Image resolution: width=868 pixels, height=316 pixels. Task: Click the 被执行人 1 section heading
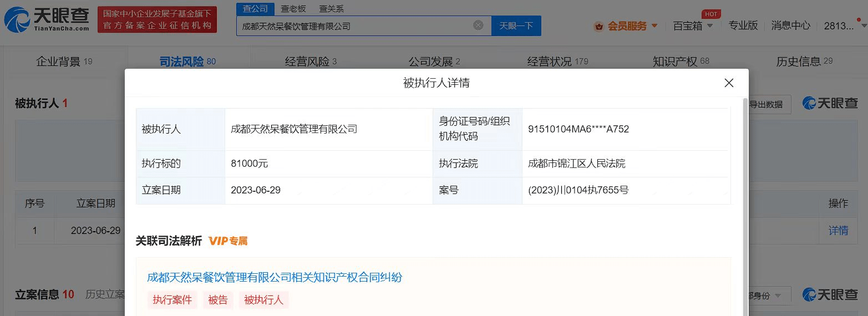(x=41, y=103)
